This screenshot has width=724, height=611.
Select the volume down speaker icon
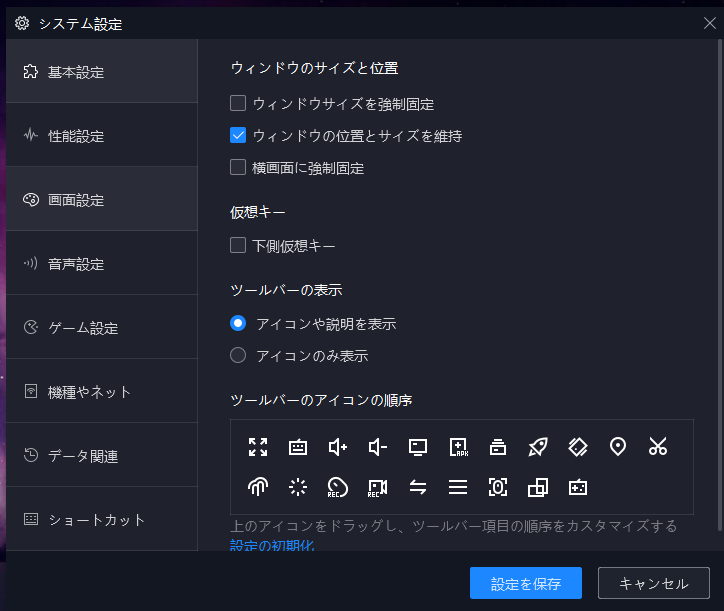click(378, 447)
